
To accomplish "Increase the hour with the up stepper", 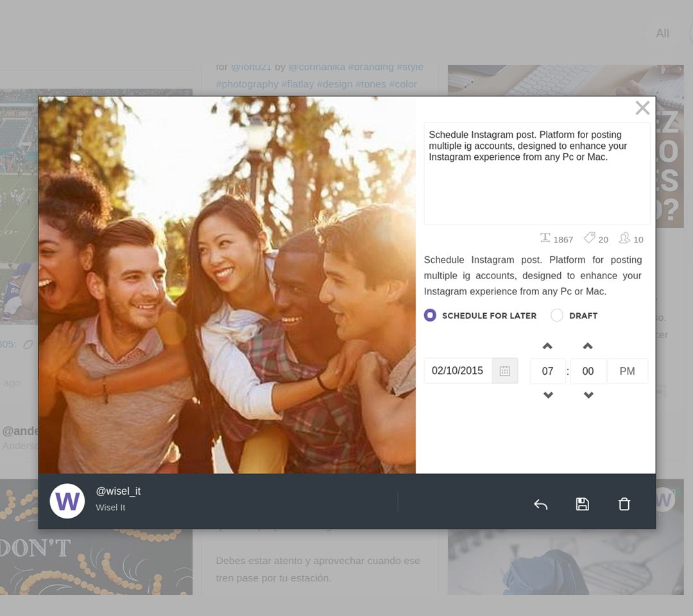I will click(x=547, y=346).
